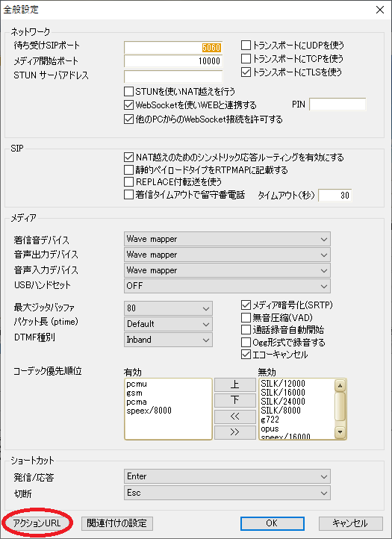Viewport: 392px width, 539px height.
Task: Select g722 in disabled codecs
Action: tap(270, 420)
